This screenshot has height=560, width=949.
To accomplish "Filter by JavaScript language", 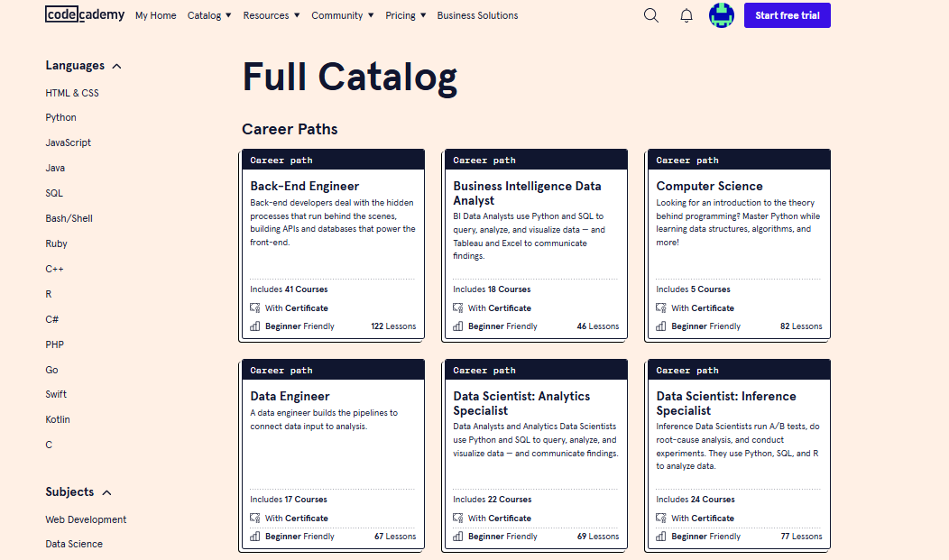I will [x=68, y=142].
